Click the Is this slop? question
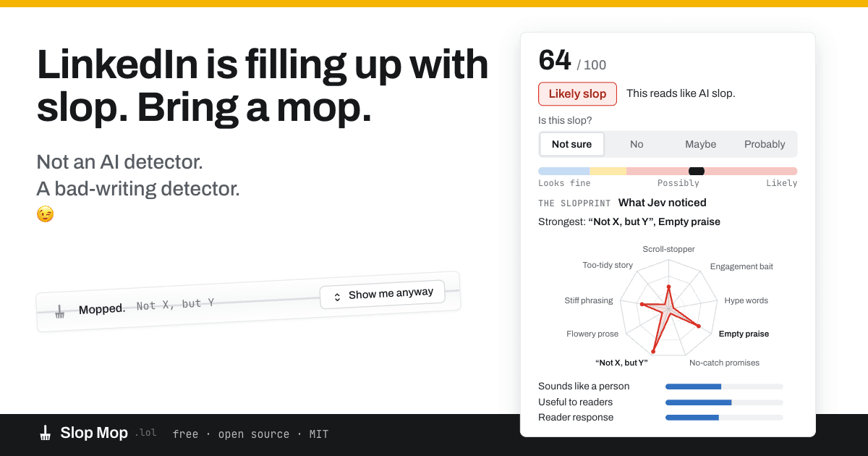The image size is (868, 456). click(565, 121)
